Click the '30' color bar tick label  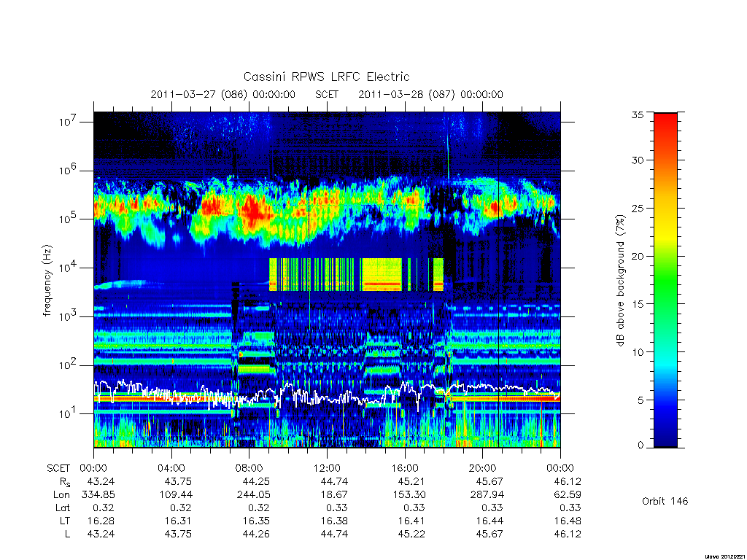(x=637, y=160)
